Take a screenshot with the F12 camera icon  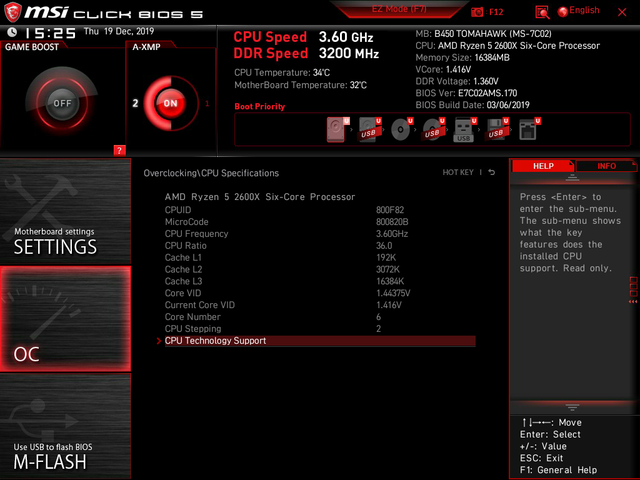tap(477, 12)
